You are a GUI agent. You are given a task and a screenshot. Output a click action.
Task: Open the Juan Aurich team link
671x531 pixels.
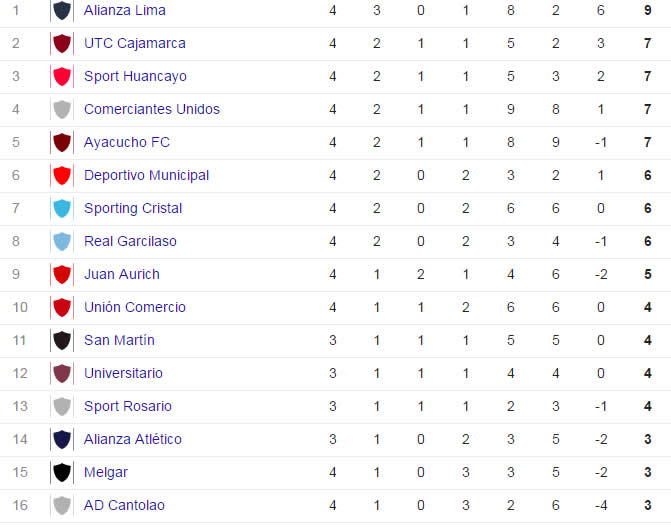coord(122,274)
